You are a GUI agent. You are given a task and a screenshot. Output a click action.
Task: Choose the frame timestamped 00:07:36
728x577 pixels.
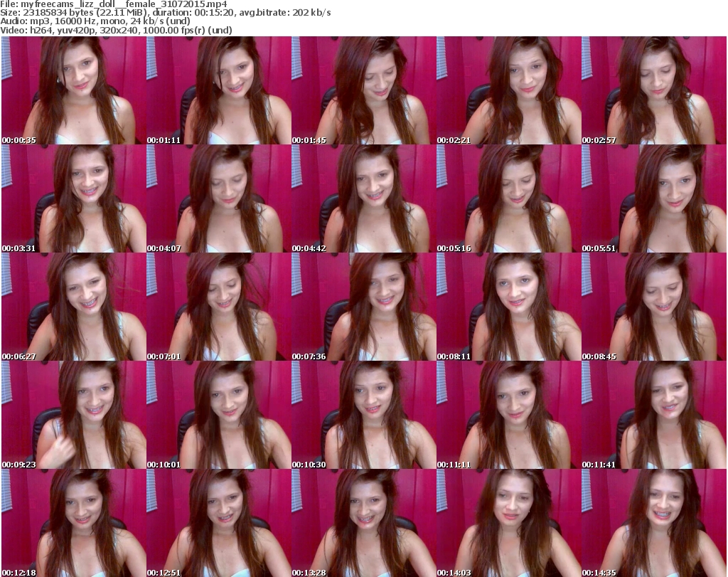tap(363, 307)
